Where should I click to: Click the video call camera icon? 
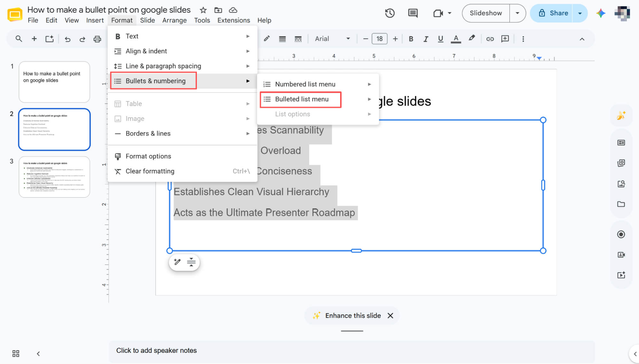point(438,13)
